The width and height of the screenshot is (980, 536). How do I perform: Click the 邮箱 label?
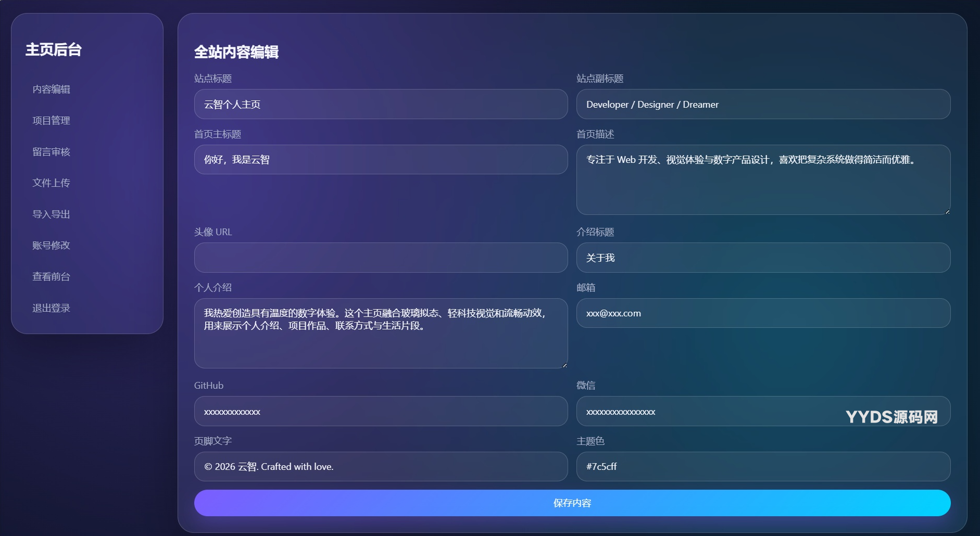pyautogui.click(x=586, y=288)
